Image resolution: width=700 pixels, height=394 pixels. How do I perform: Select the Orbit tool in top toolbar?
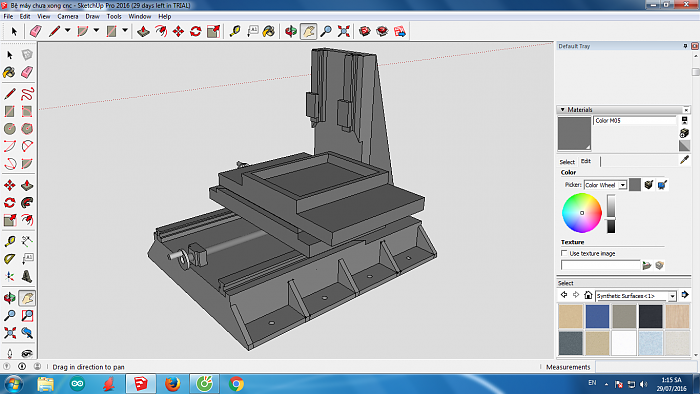tap(291, 31)
